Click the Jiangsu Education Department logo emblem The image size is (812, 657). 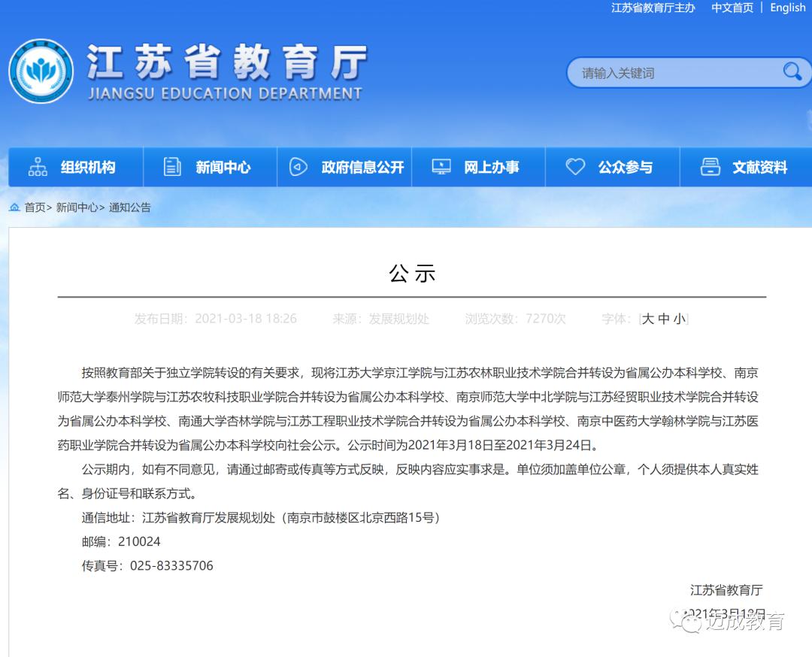click(41, 69)
